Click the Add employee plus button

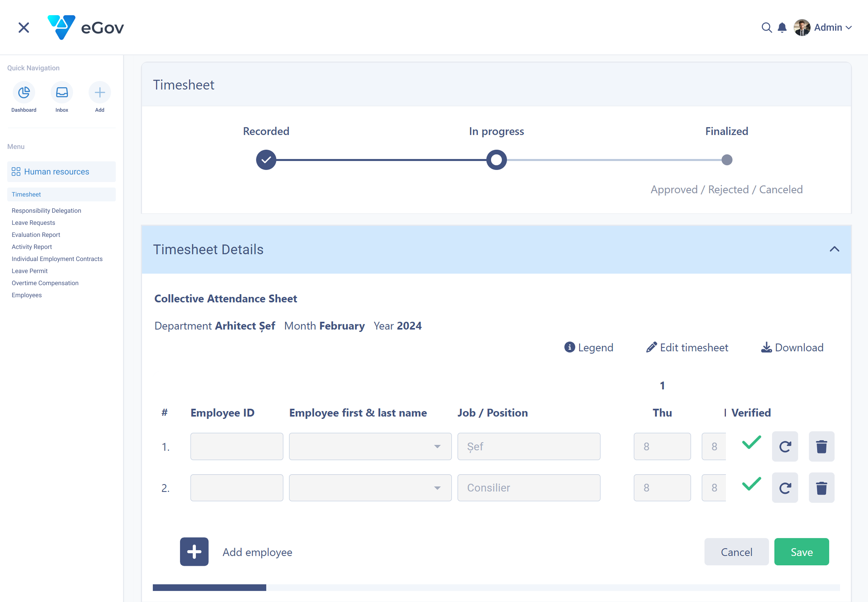[194, 552]
